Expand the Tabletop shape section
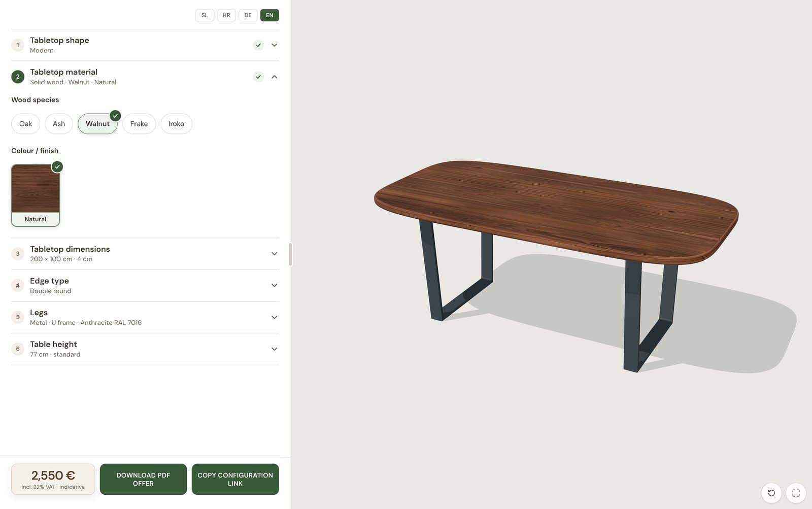Image resolution: width=812 pixels, height=509 pixels. [x=275, y=45]
